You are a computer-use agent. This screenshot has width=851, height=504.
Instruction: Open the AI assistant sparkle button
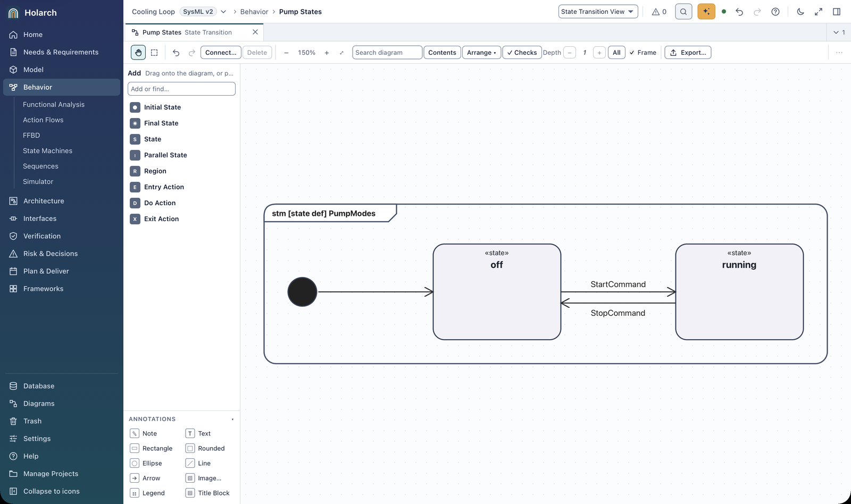point(706,12)
